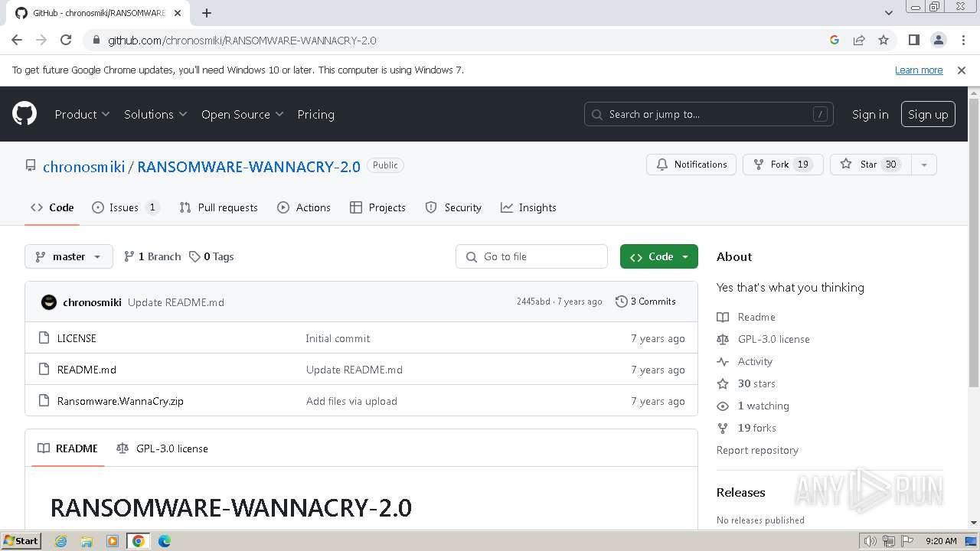Bookmark this page with star icon
The image size is (980, 551).
click(884, 40)
